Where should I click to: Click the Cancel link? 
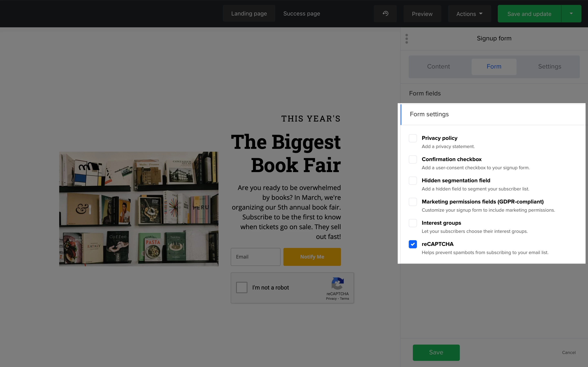tap(569, 353)
